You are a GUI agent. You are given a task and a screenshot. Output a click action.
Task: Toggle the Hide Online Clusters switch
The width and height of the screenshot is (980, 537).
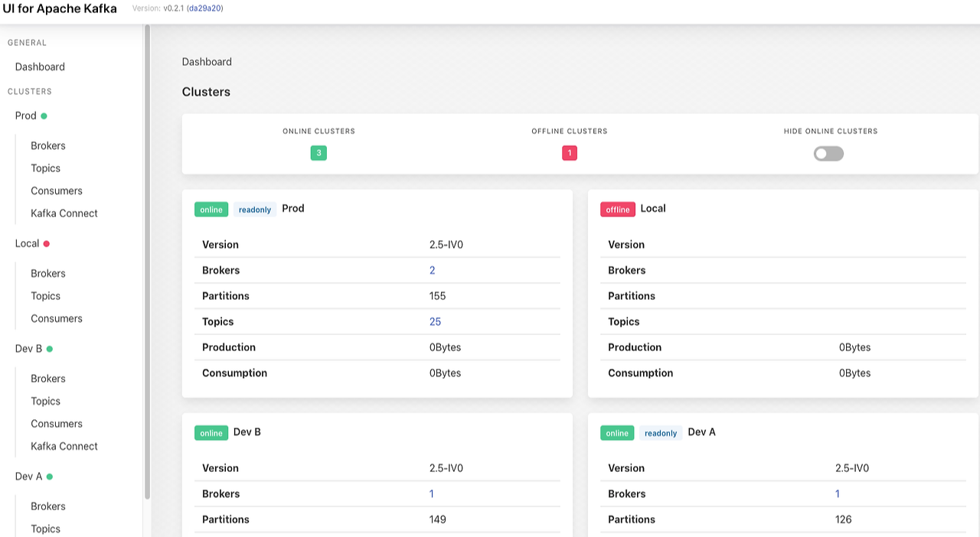pyautogui.click(x=828, y=154)
